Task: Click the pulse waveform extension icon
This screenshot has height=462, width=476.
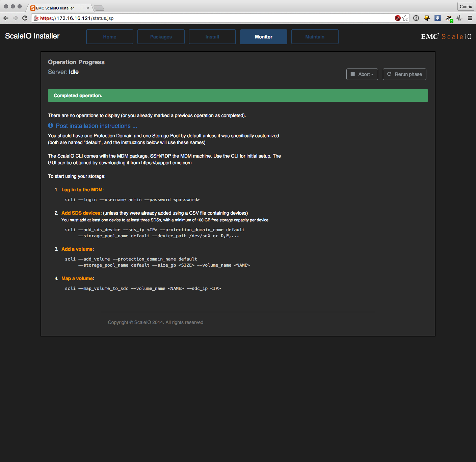Action: [x=459, y=18]
